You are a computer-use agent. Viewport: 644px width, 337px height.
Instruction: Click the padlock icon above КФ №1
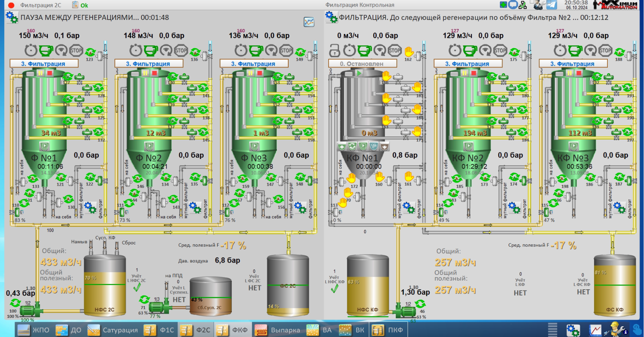[334, 50]
